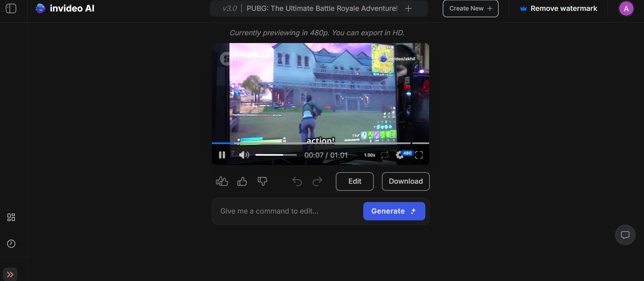Image resolution: width=644 pixels, height=281 pixels.
Task: Open the user profile avatar
Action: tap(626, 9)
